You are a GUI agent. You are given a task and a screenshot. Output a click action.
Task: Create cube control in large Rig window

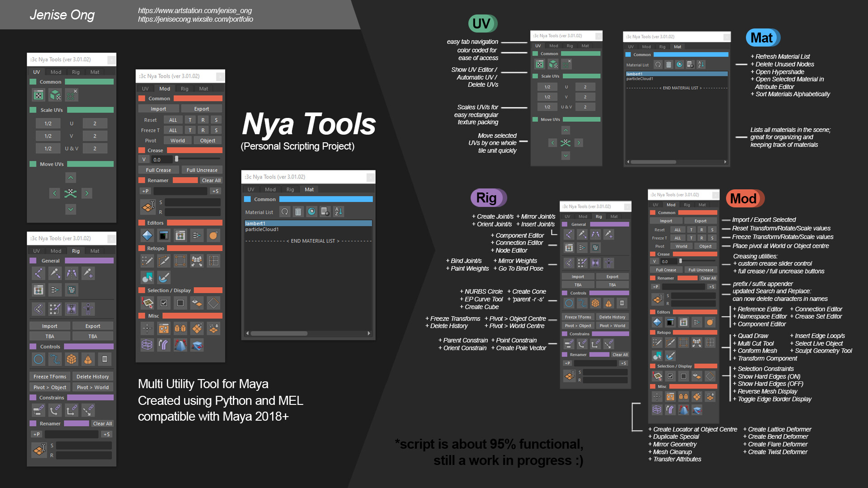(x=71, y=359)
